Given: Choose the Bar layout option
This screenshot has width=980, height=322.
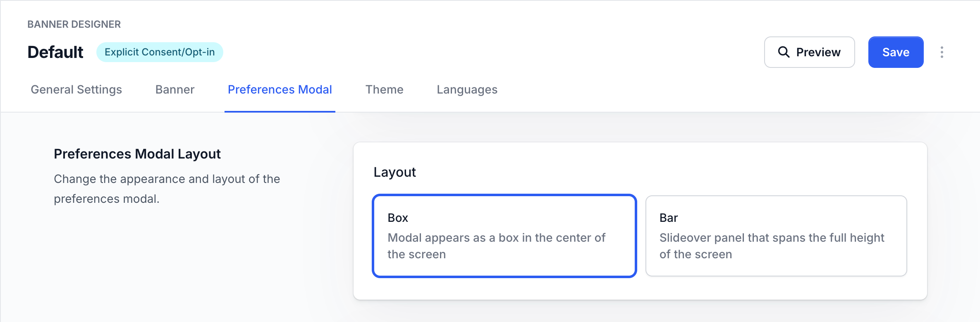Looking at the screenshot, I should tap(776, 236).
